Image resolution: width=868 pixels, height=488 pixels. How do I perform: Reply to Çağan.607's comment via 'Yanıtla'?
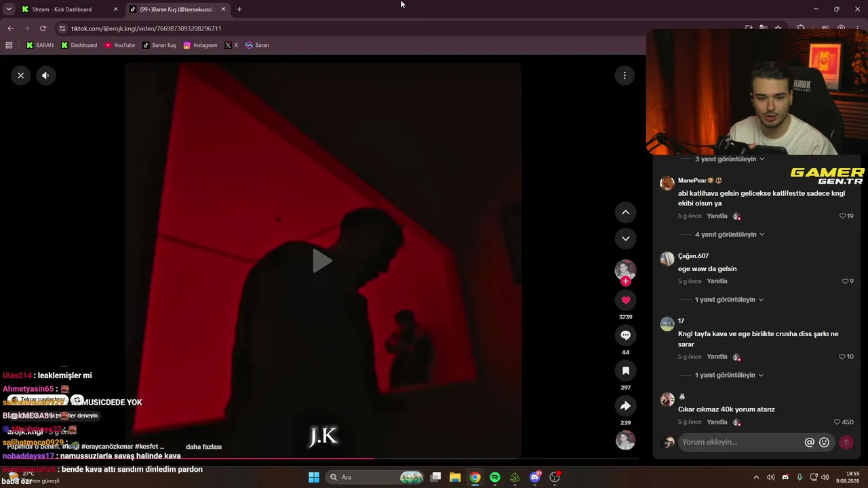tap(717, 281)
